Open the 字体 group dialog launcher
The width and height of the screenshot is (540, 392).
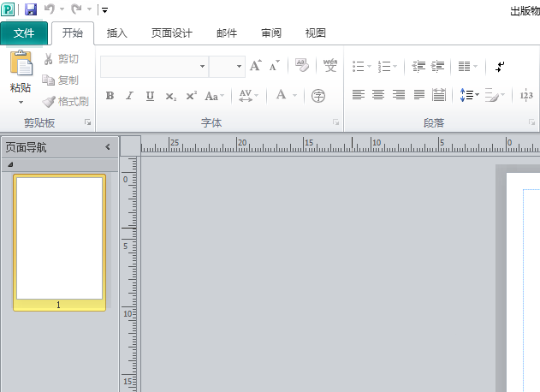336,123
